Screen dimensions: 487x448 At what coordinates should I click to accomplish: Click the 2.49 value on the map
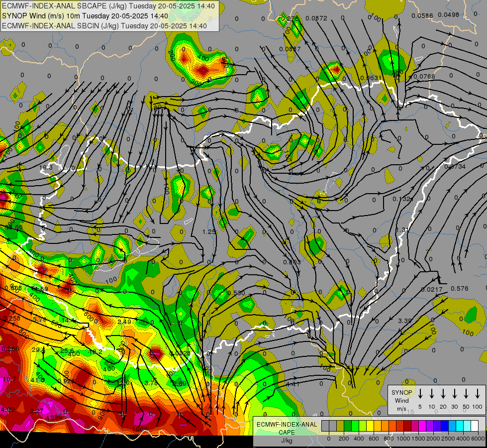pos(124,322)
